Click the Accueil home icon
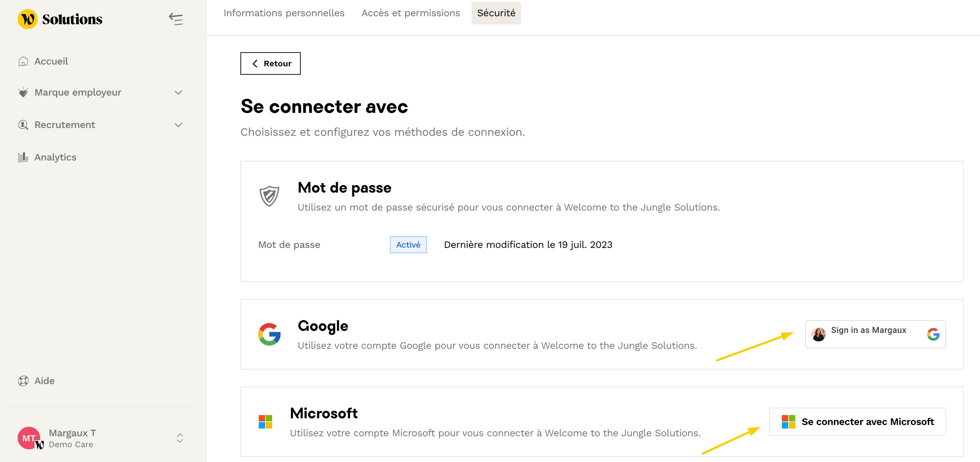 pos(23,61)
